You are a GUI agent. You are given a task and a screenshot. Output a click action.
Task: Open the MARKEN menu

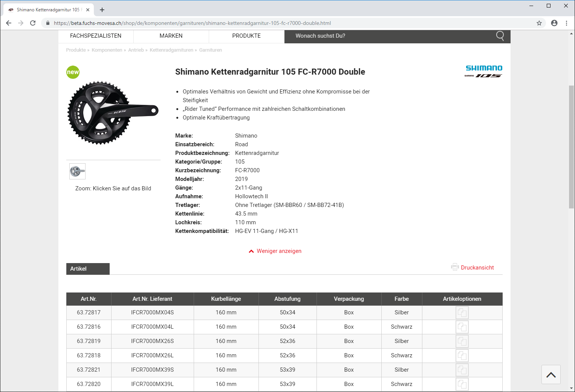click(x=171, y=36)
